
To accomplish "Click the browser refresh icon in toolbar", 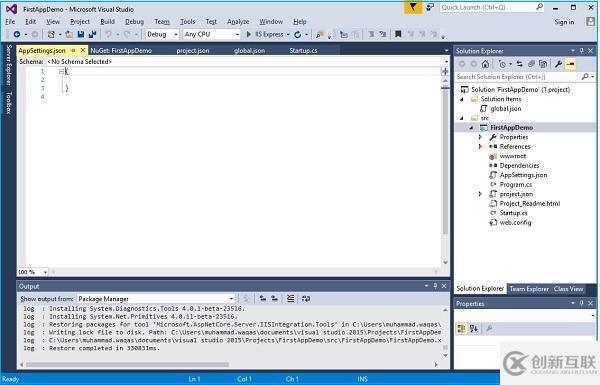I will [298, 34].
